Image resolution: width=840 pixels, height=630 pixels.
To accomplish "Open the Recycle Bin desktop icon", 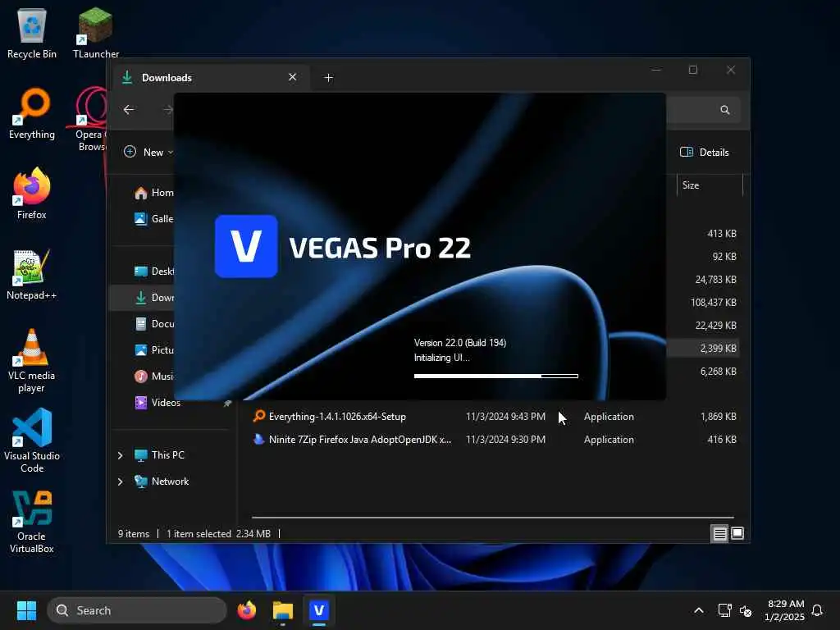I will [32, 33].
